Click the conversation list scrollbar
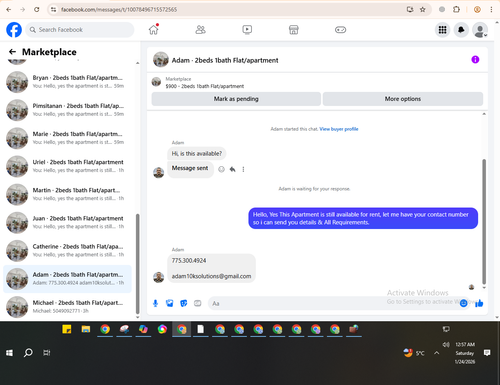The width and height of the screenshot is (500, 385). tap(137, 263)
